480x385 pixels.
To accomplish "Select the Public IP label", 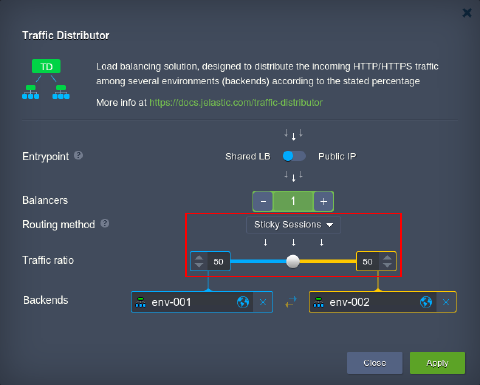I will tap(337, 156).
